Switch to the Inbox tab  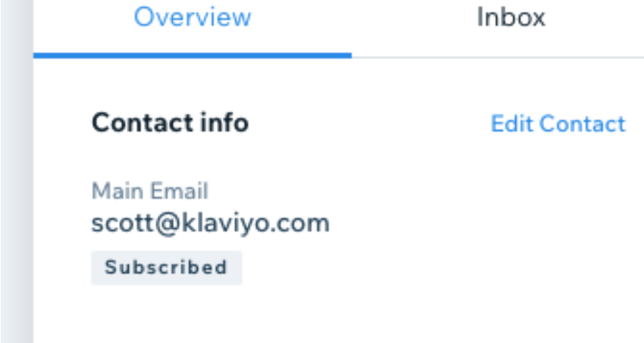point(511,17)
